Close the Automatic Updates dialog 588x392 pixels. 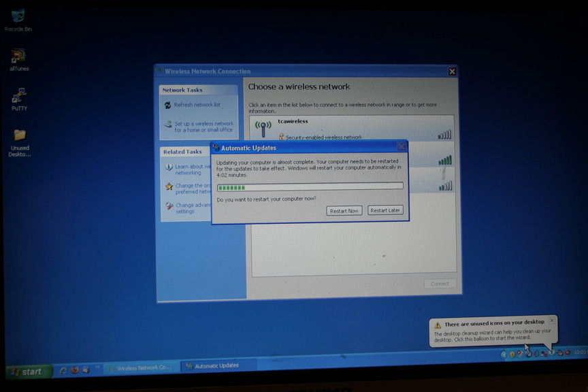point(402,146)
